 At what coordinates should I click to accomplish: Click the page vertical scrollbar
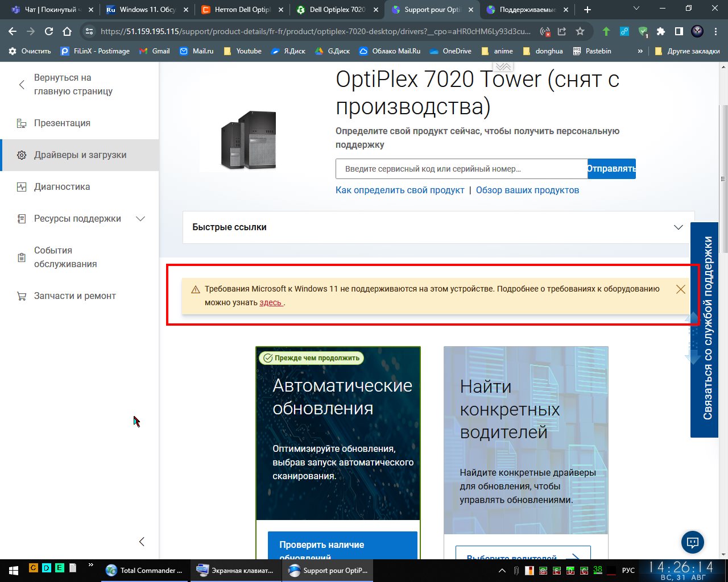723,178
